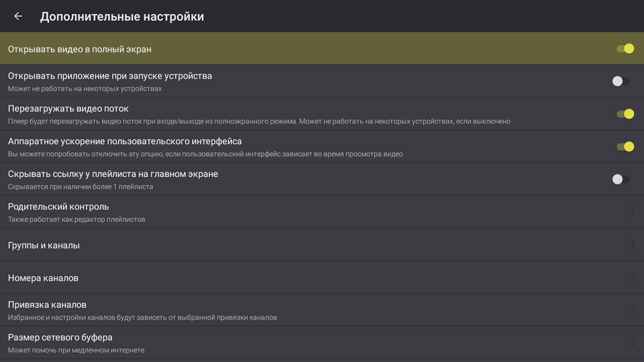
Task: Click the chevron arrow for Привязка каналов
Action: click(632, 310)
